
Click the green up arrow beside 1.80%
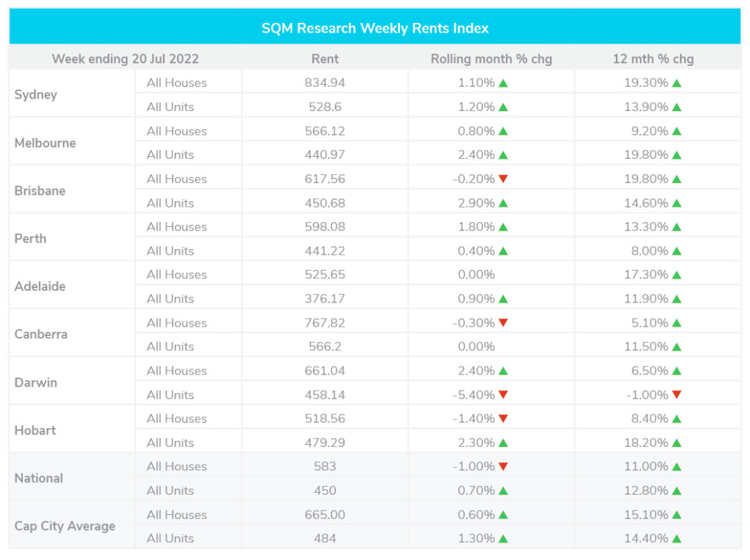tap(503, 227)
